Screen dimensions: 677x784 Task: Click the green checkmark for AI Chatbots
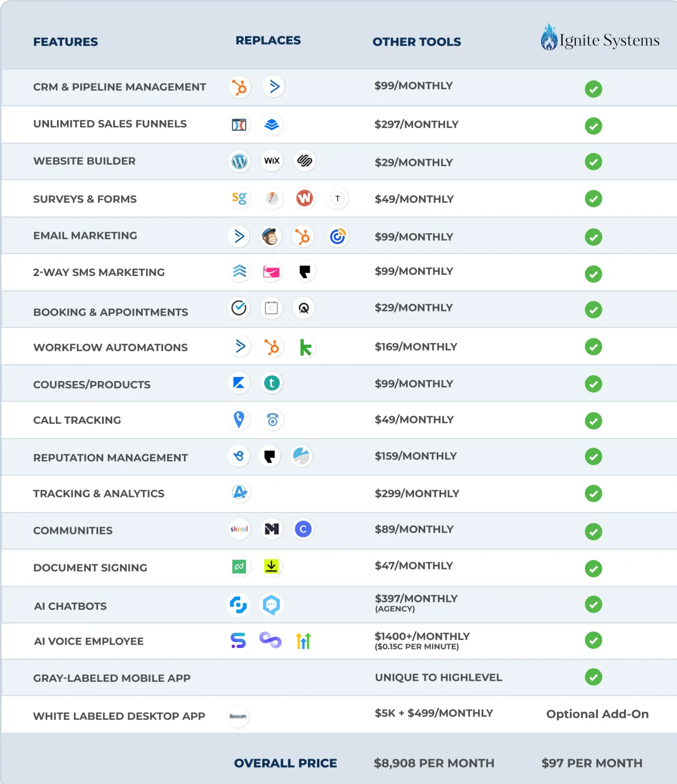pos(594,605)
